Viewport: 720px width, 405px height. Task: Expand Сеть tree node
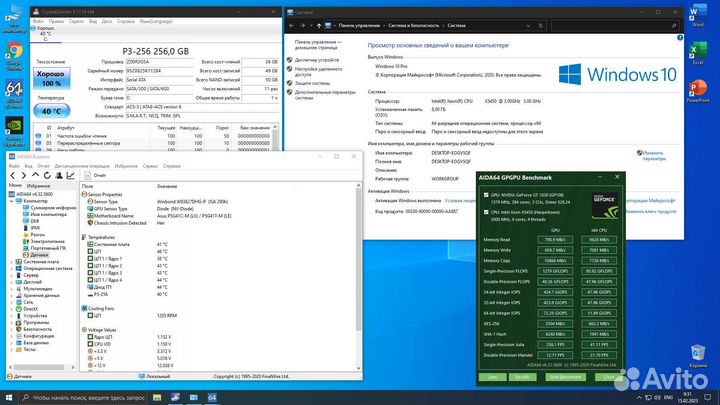(11, 302)
